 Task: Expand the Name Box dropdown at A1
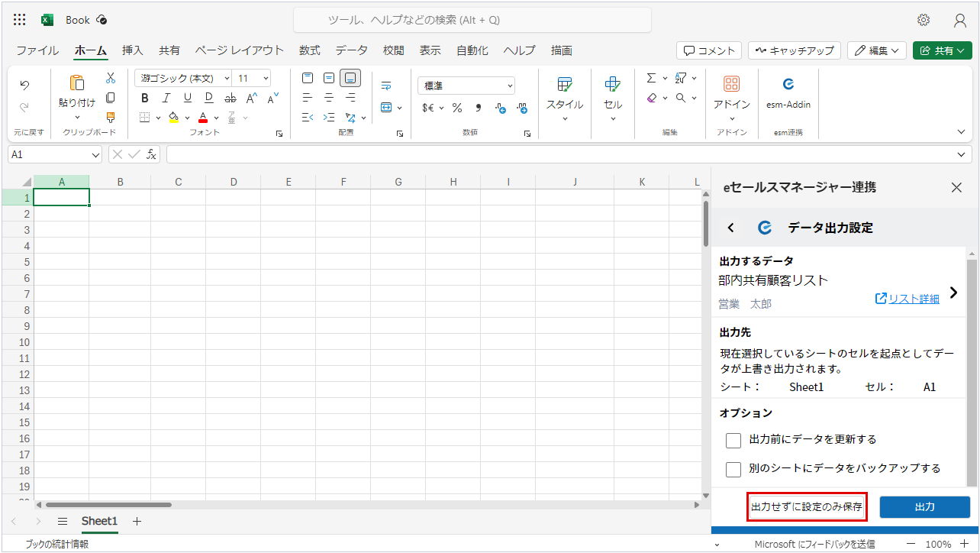95,154
